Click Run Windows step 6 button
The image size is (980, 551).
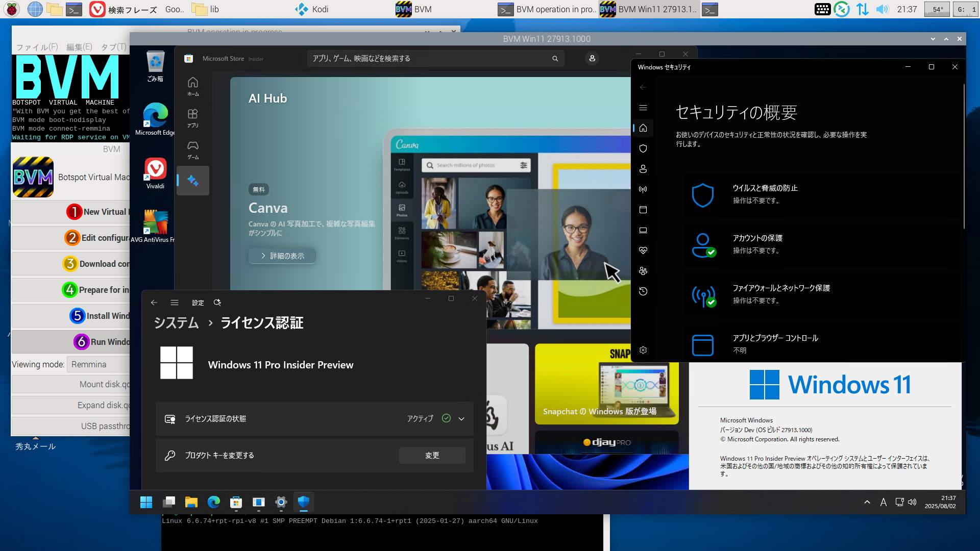71,342
